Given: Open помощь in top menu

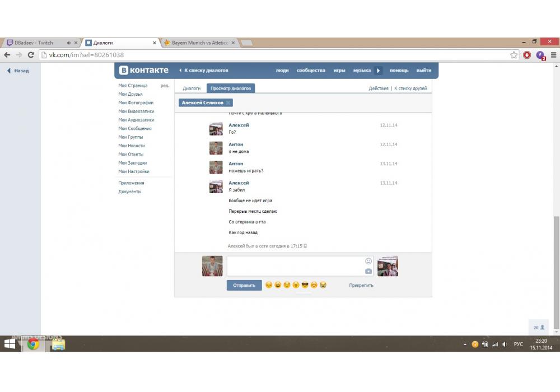Looking at the screenshot, I should tap(399, 71).
